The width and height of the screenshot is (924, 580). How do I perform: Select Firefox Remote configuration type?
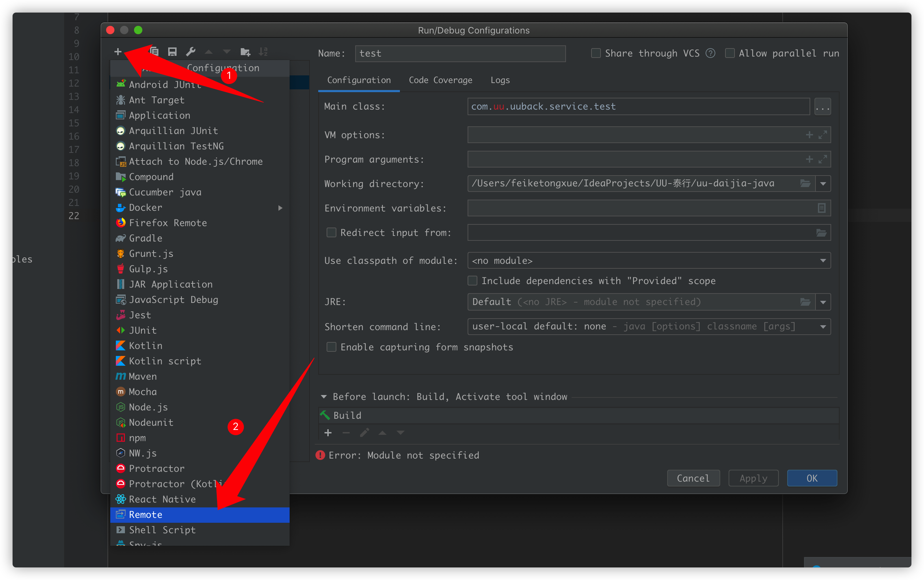[x=200, y=223]
